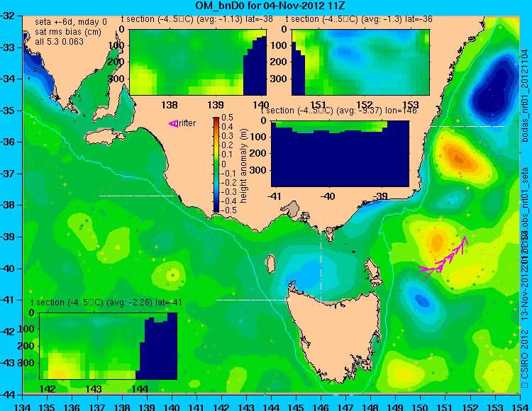
Task: Click the -40 latitude tick in lon=146 inset
Action: pyautogui.click(x=327, y=196)
